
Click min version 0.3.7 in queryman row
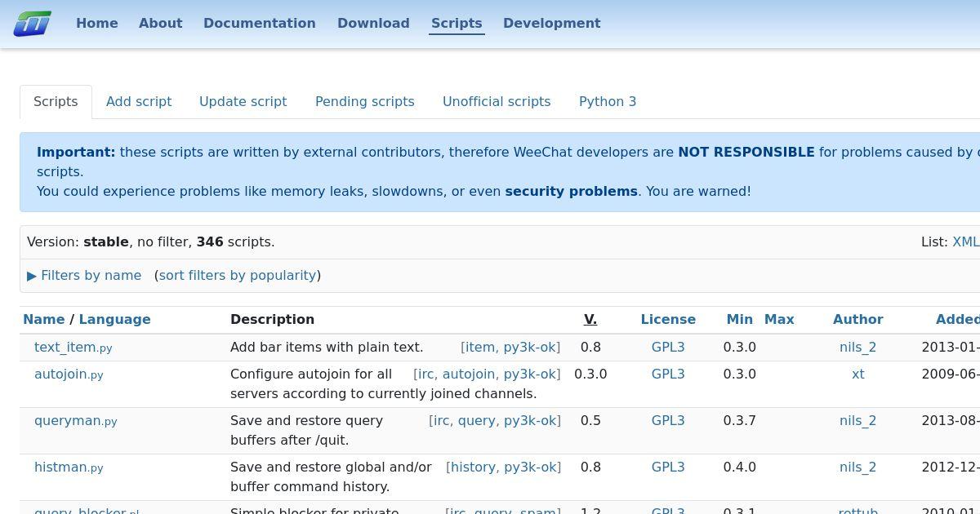pos(740,421)
